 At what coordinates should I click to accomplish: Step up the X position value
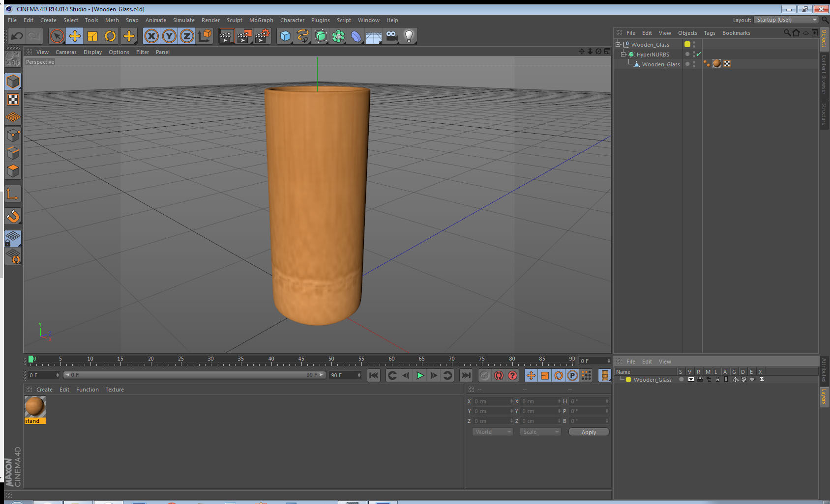(x=511, y=400)
